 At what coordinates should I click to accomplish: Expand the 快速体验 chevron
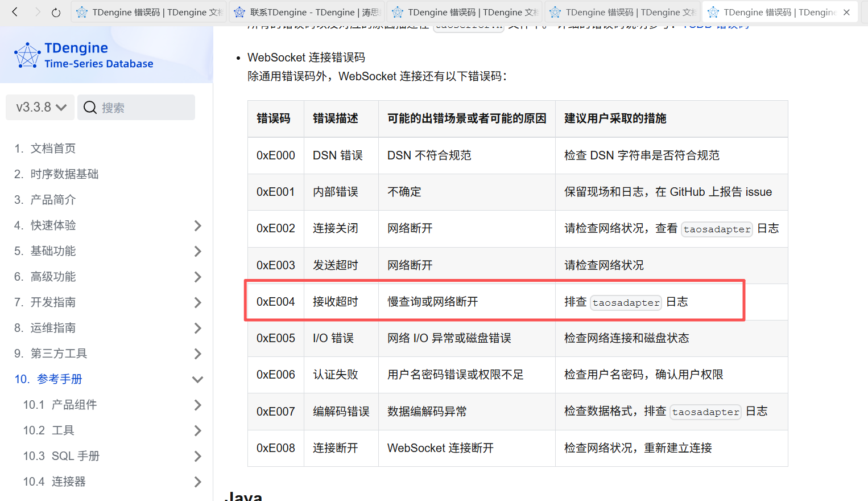click(197, 225)
